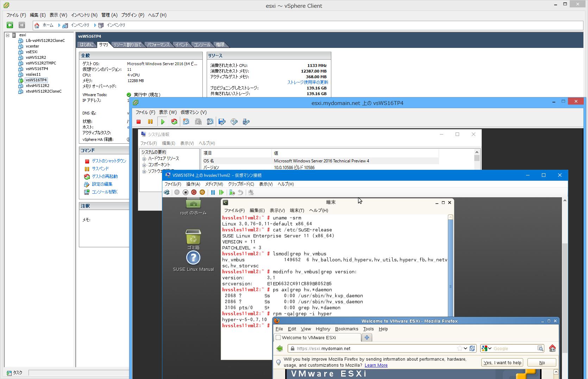This screenshot has height=379, width=588.
Task: Click the blue Pause icon in Hyper-V toolbar
Action: pyautogui.click(x=213, y=192)
